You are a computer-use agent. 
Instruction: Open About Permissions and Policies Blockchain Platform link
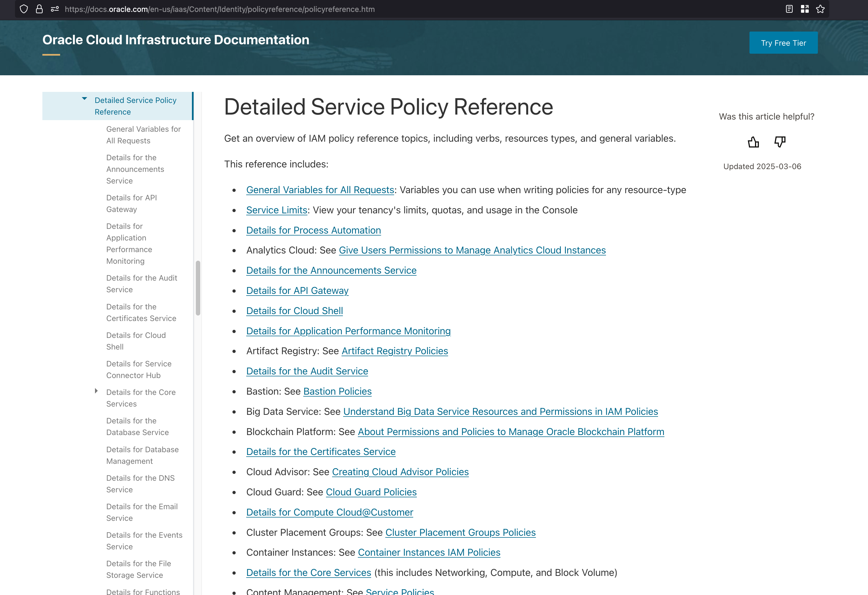[x=511, y=431]
